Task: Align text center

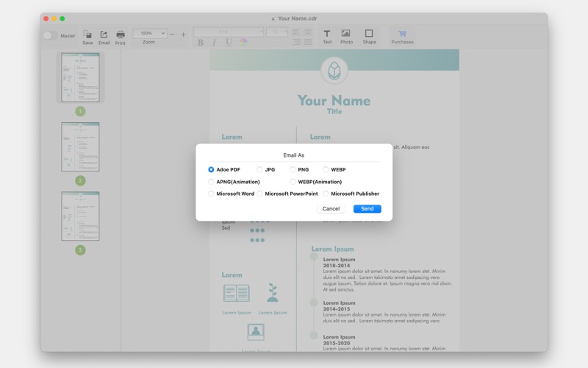Action: pyautogui.click(x=308, y=32)
